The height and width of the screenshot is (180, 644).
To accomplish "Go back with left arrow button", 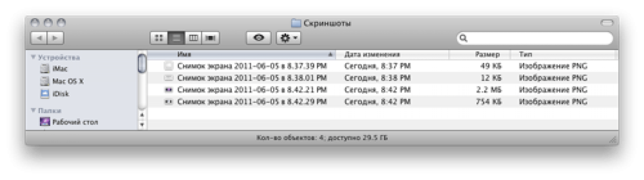I will point(39,38).
